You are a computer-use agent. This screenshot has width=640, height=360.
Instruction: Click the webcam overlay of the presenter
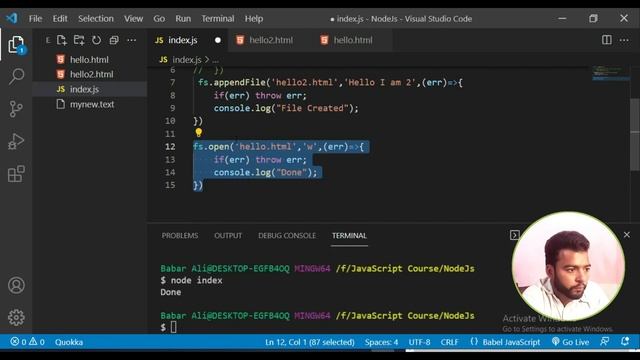tap(568, 266)
